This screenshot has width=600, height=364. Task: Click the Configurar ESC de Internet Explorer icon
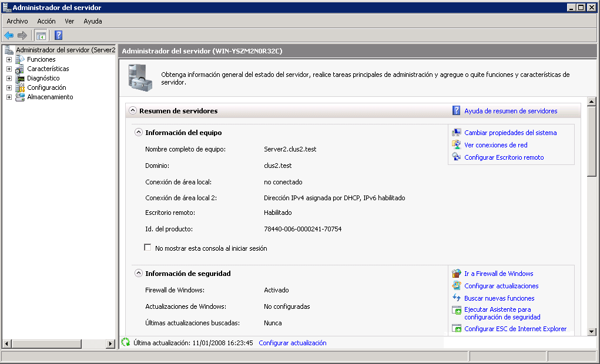457,328
